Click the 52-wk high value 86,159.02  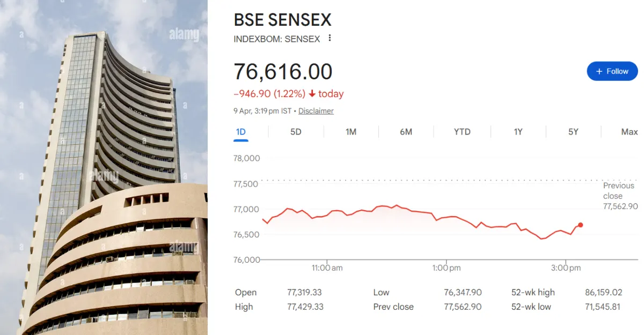click(x=603, y=293)
